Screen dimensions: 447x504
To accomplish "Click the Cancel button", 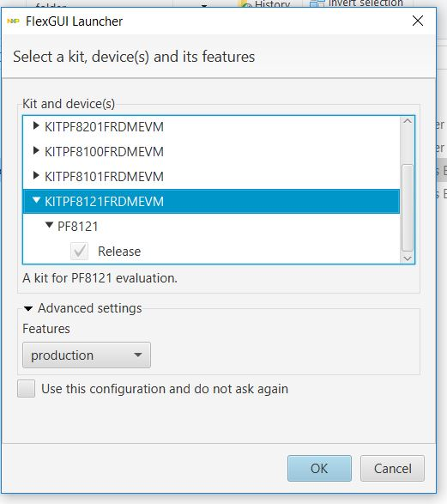I will [x=392, y=468].
